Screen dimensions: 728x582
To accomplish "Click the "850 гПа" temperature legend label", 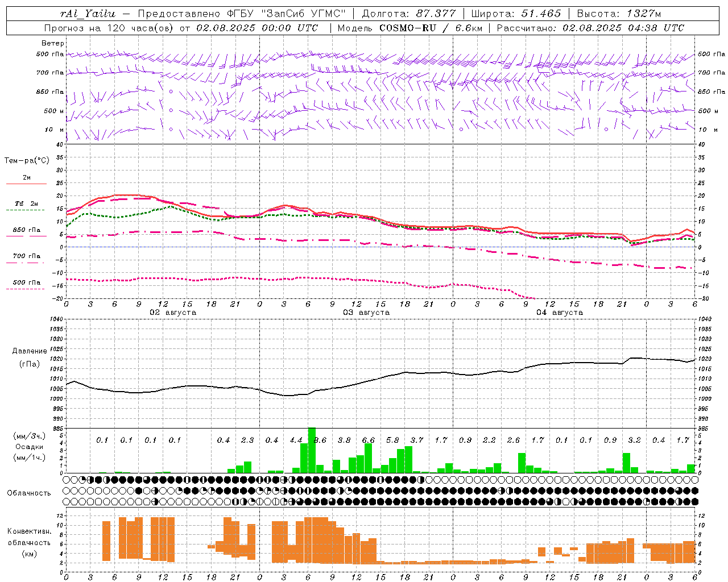I will click(26, 230).
